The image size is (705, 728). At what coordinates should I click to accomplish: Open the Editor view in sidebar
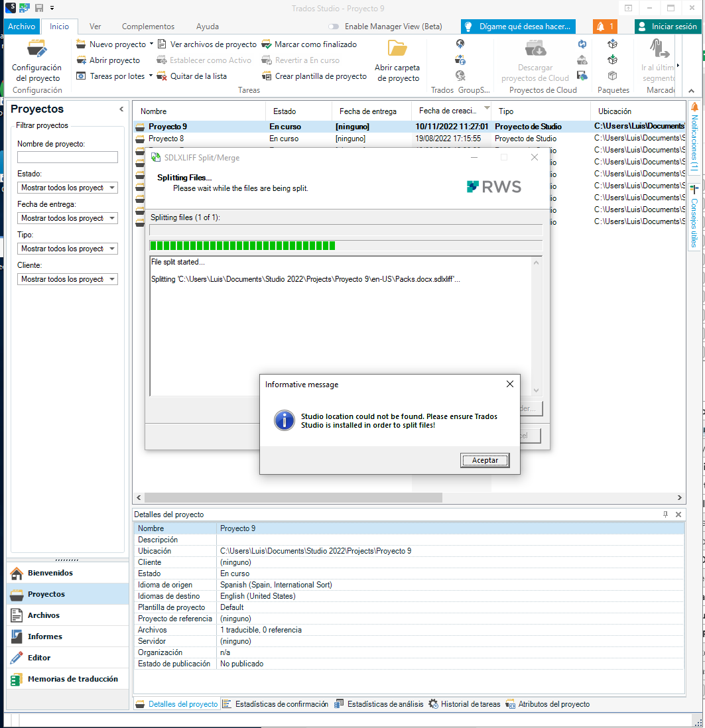tap(39, 658)
